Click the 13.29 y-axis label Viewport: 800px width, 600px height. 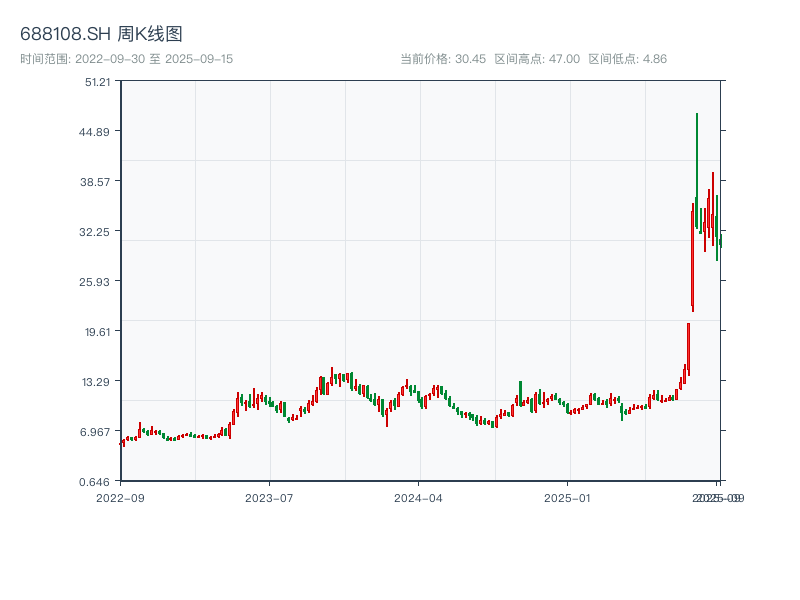tap(96, 382)
